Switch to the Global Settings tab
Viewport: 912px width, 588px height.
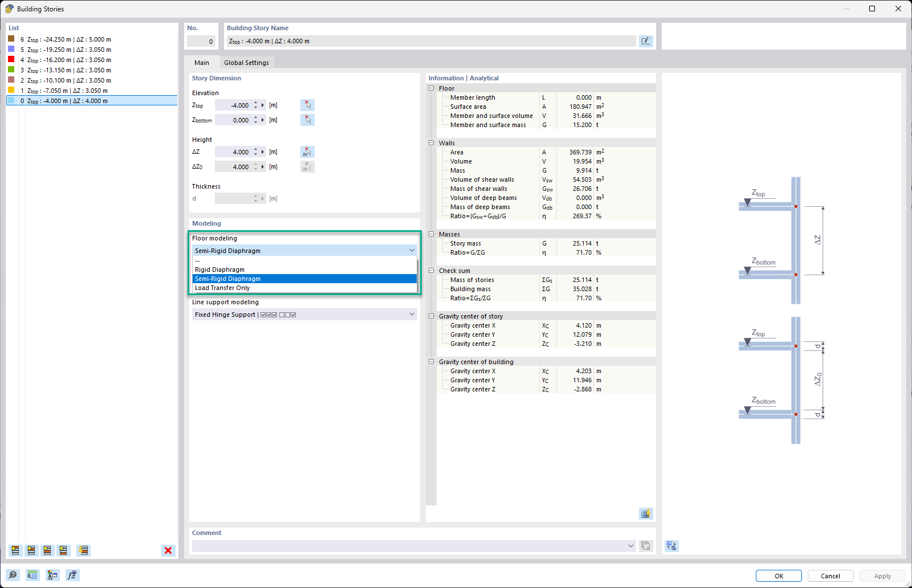click(x=246, y=63)
